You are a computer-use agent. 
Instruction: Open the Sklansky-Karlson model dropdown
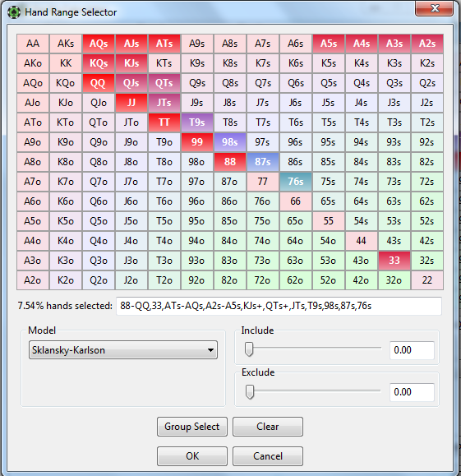pyautogui.click(x=123, y=350)
